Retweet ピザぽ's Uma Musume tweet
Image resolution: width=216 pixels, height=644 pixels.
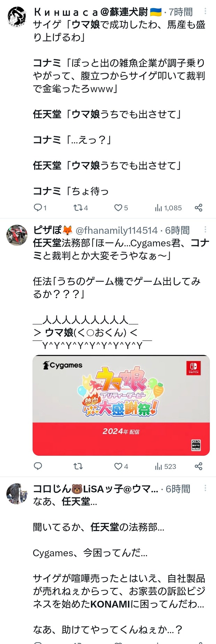pyautogui.click(x=78, y=466)
